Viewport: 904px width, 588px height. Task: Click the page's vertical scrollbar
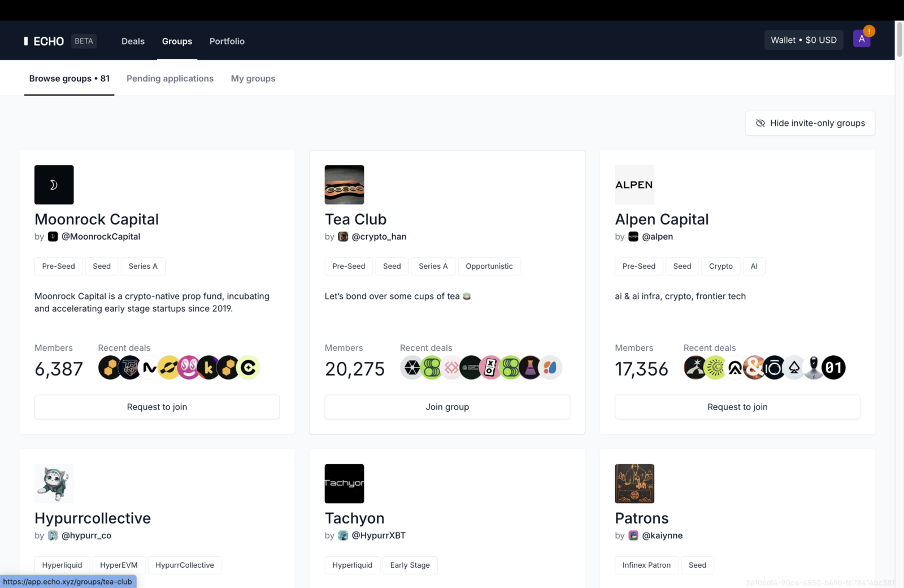click(899, 40)
